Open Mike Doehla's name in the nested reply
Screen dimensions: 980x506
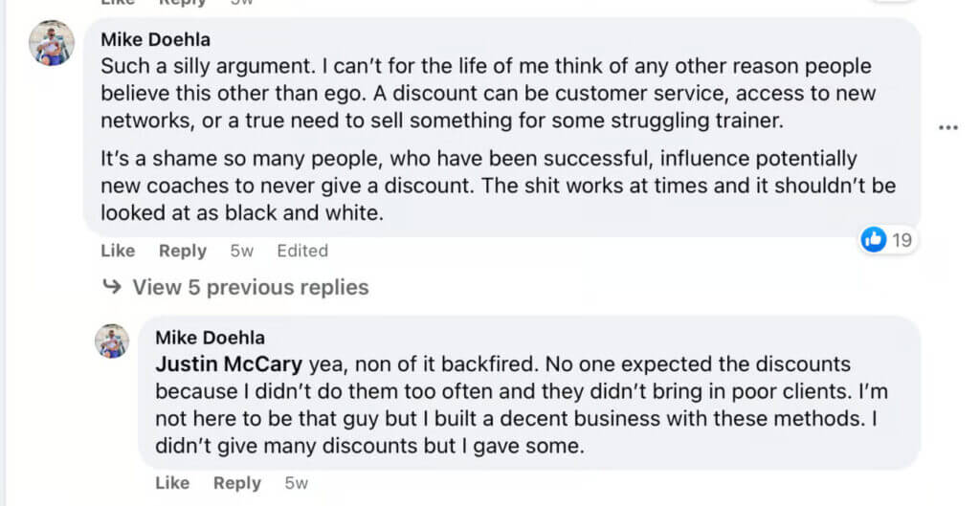(210, 338)
